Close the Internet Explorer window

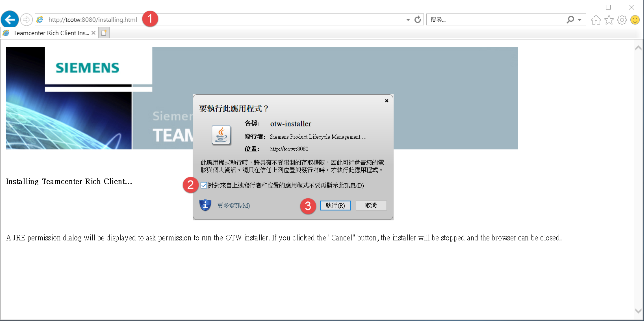(631, 7)
